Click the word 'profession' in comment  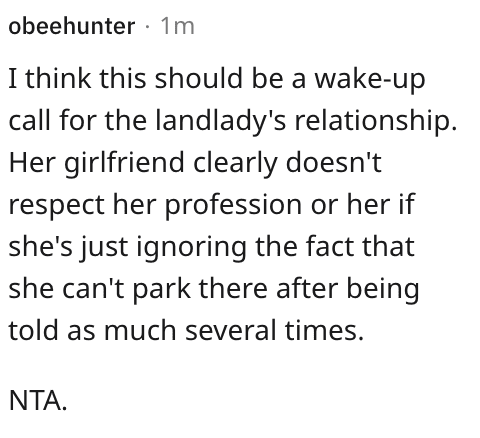233,205
